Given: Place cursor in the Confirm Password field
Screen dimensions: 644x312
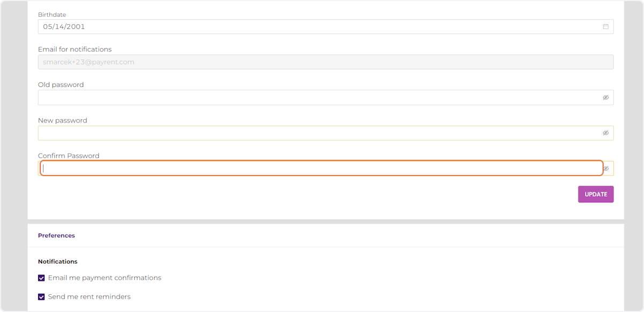Looking at the screenshot, I should [268, 168].
